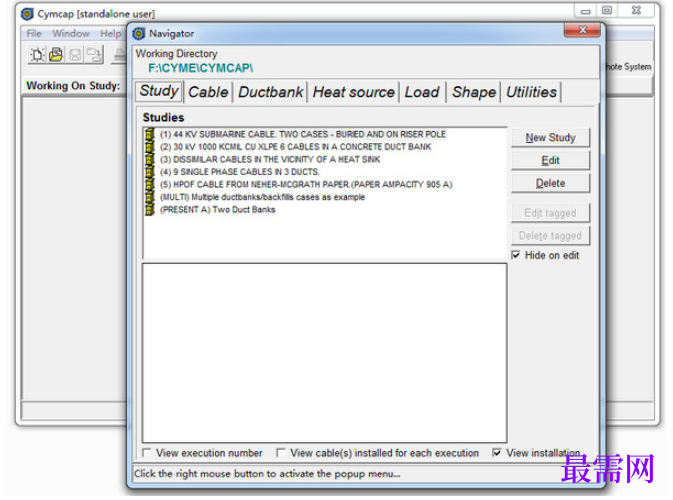Image resolution: width=673 pixels, height=500 pixels.
Task: Click the icon beside study (2) 30 kV 1000 KCMIL
Action: (x=149, y=147)
